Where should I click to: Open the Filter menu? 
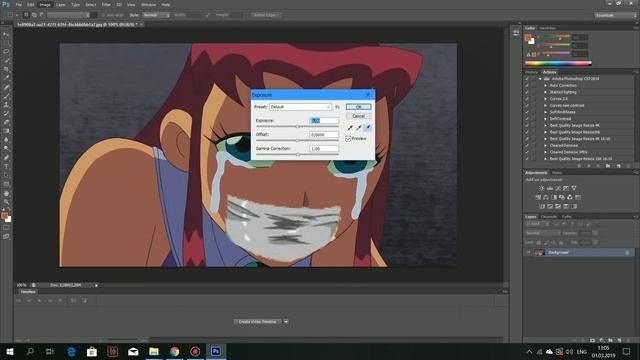pos(106,4)
